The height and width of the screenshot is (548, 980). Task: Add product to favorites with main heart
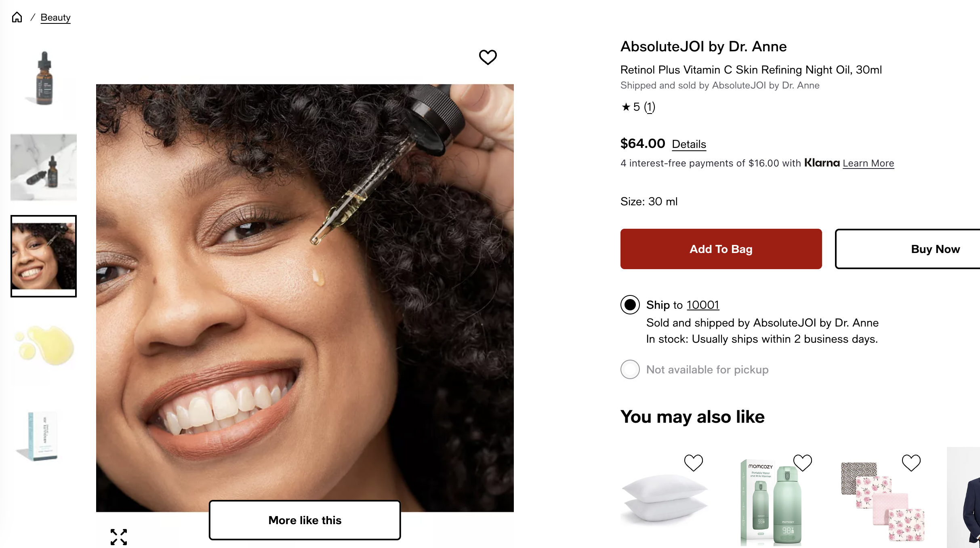tap(488, 57)
